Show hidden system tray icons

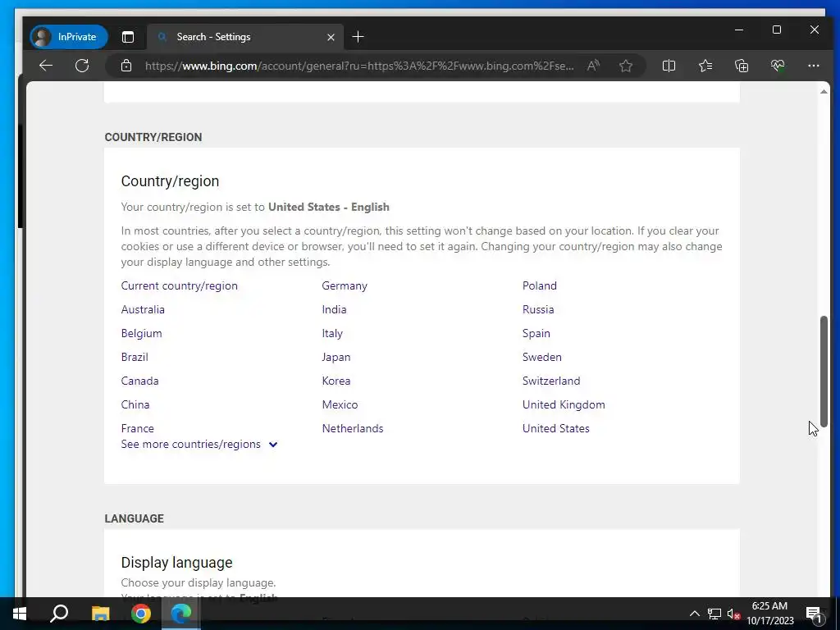tap(694, 614)
